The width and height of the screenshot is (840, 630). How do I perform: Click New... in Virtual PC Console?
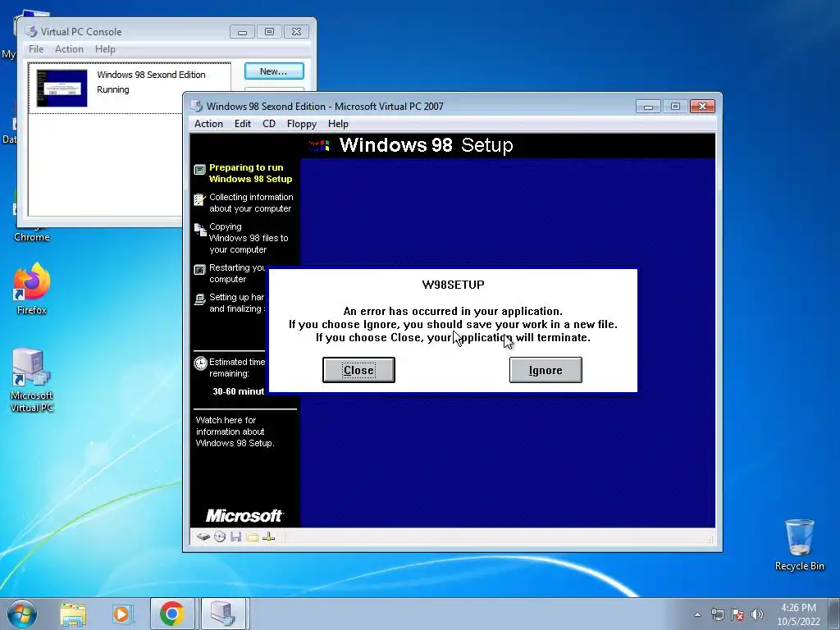click(274, 71)
